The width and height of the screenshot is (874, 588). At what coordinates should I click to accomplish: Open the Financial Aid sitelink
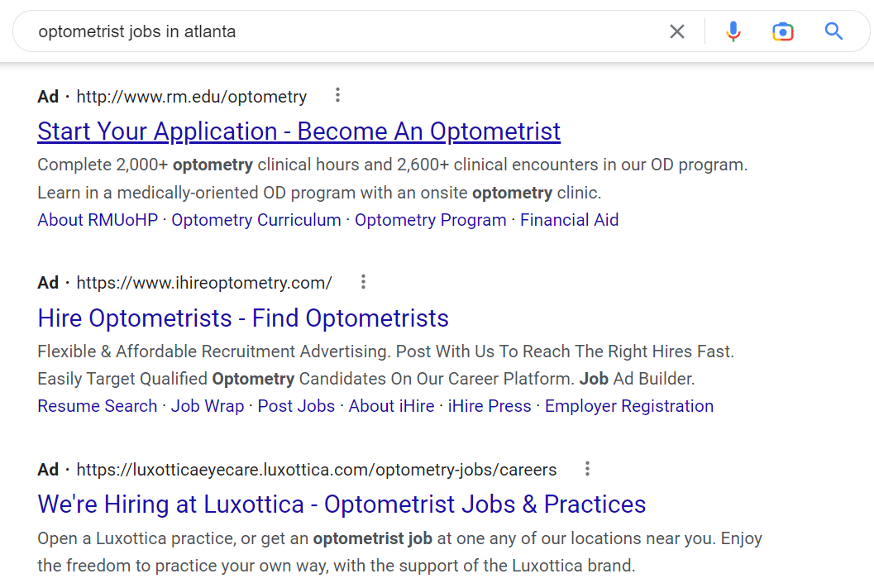pos(569,219)
